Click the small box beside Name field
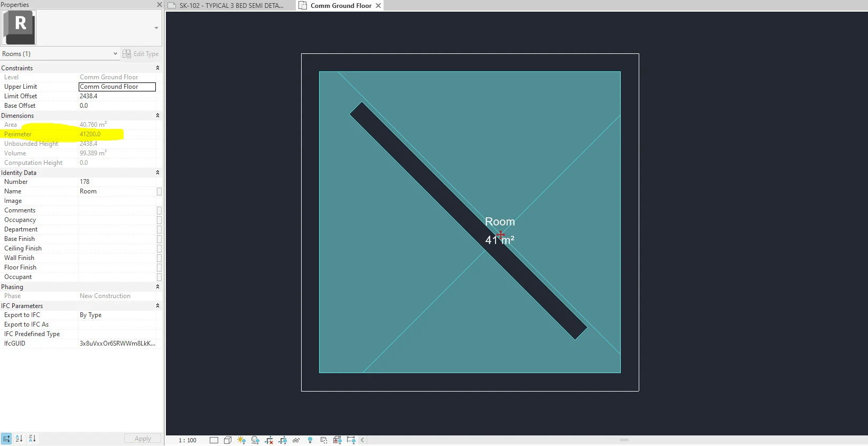This screenshot has width=868, height=446. coord(159,192)
